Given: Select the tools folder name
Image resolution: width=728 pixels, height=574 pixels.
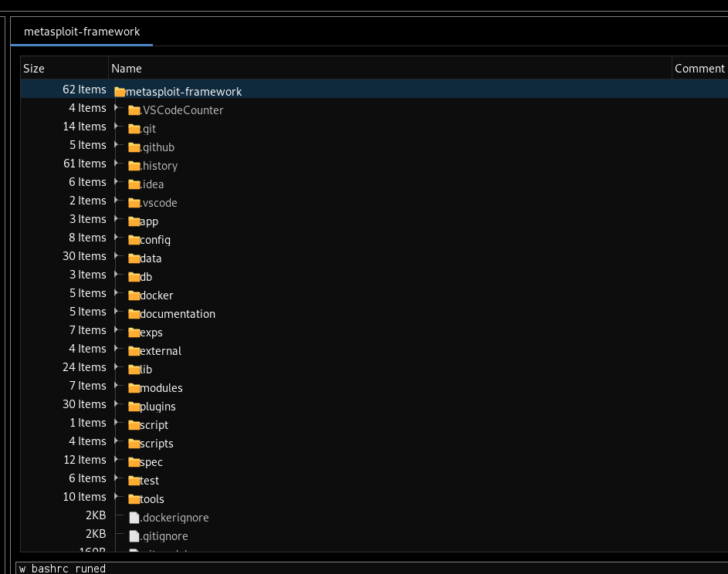Looking at the screenshot, I should [152, 499].
